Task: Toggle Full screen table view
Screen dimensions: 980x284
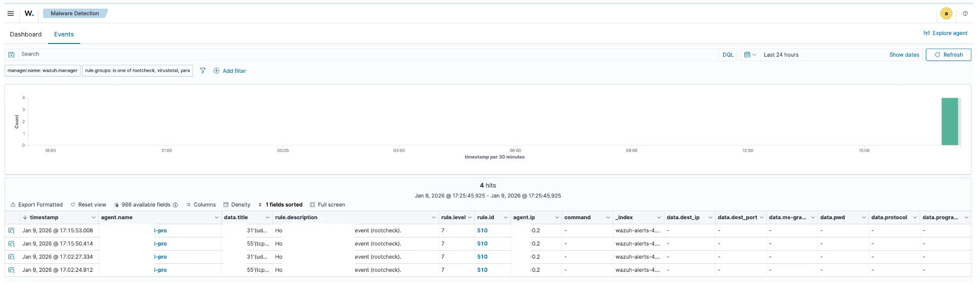Action: click(x=327, y=205)
